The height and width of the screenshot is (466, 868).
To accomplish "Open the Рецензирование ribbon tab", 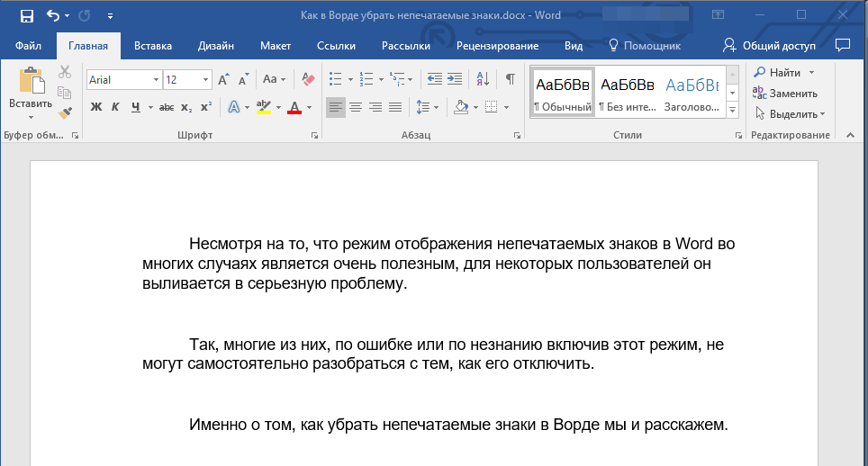I will coord(497,45).
